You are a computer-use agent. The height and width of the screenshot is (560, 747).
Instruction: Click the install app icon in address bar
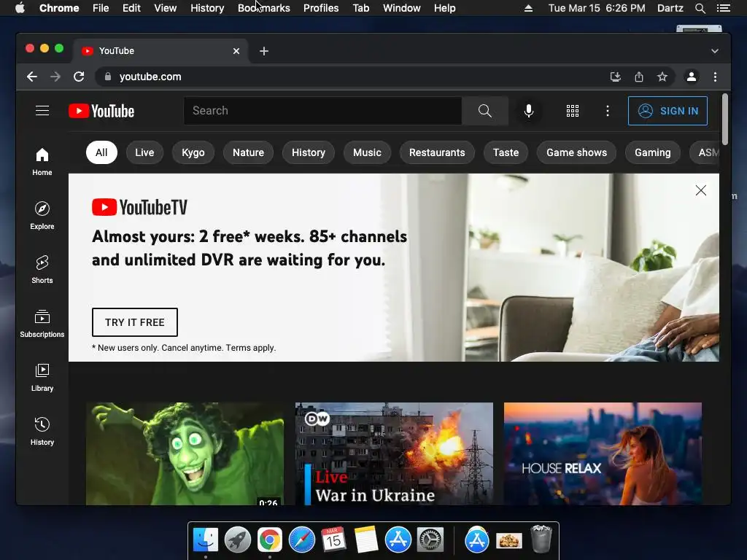[616, 77]
